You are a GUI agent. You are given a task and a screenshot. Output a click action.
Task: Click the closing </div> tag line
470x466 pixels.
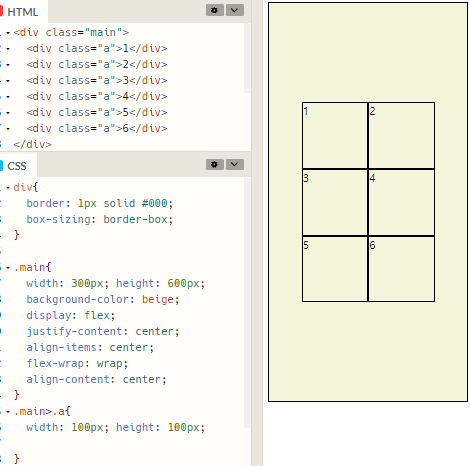(33, 144)
